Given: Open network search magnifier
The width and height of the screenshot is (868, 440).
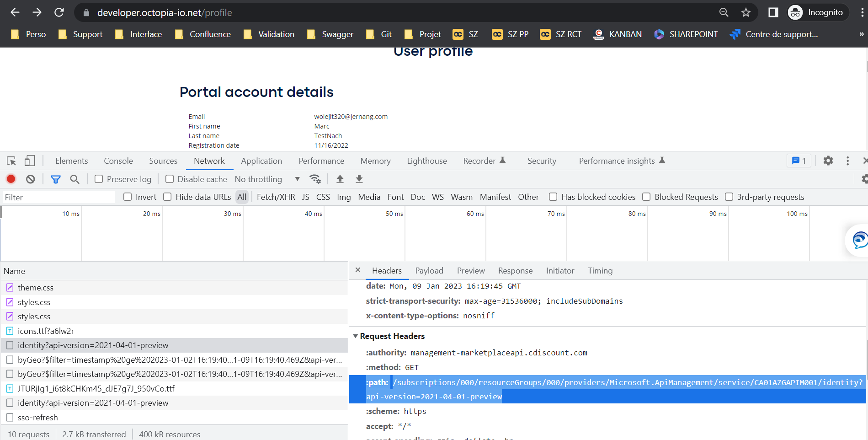Looking at the screenshot, I should coord(75,179).
